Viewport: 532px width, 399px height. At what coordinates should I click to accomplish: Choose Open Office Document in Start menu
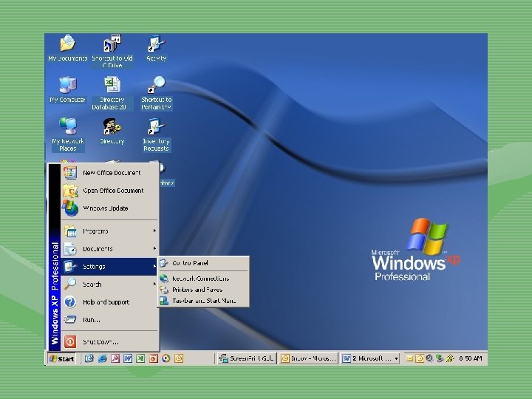[x=110, y=191]
